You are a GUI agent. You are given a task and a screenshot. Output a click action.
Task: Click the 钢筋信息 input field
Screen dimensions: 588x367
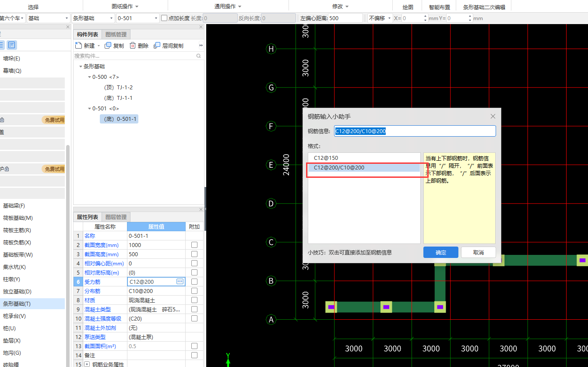(415, 131)
